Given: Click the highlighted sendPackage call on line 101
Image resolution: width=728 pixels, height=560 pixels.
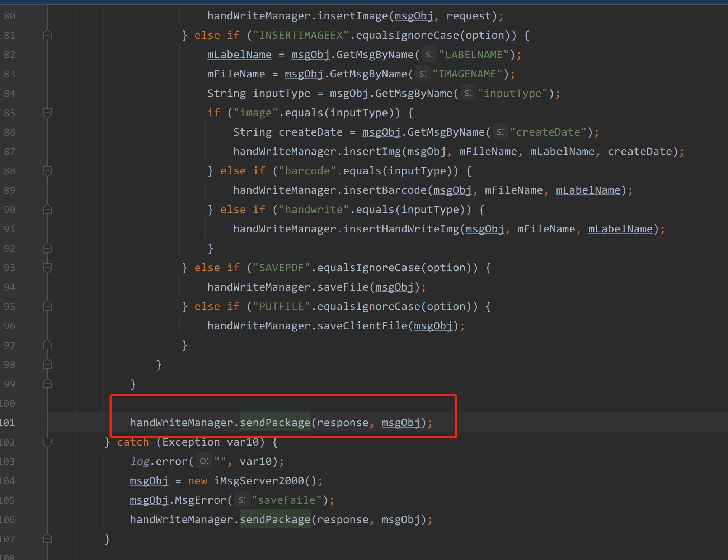Looking at the screenshot, I should (x=275, y=423).
